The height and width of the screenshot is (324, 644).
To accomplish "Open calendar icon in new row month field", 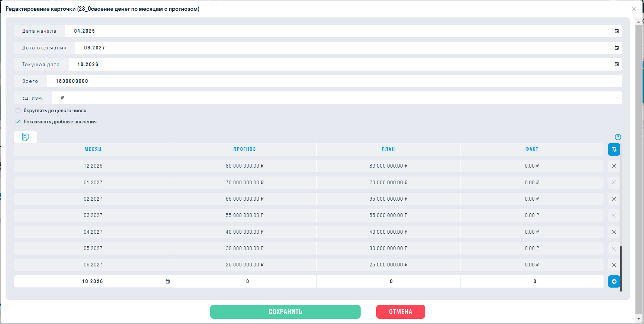I will [167, 282].
